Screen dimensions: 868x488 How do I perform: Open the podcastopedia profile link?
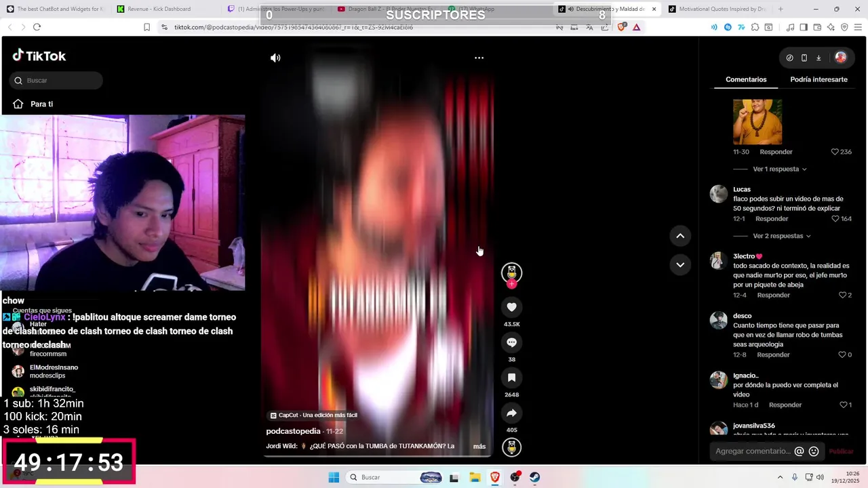coord(293,431)
